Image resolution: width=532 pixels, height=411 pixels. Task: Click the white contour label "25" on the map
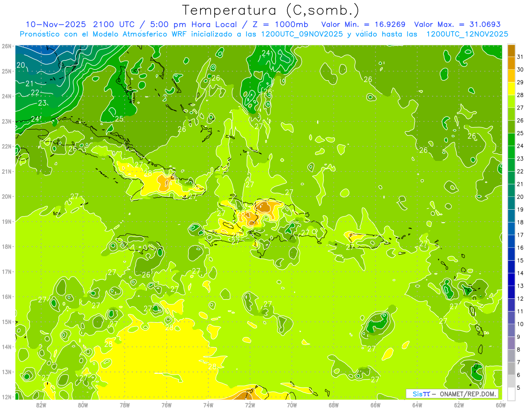click(x=119, y=119)
